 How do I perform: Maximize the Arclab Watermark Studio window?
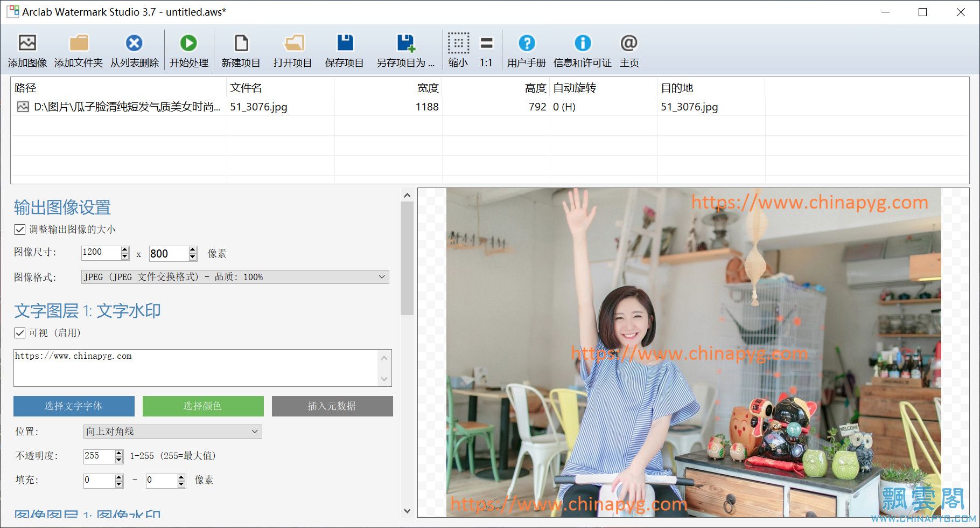click(x=922, y=12)
